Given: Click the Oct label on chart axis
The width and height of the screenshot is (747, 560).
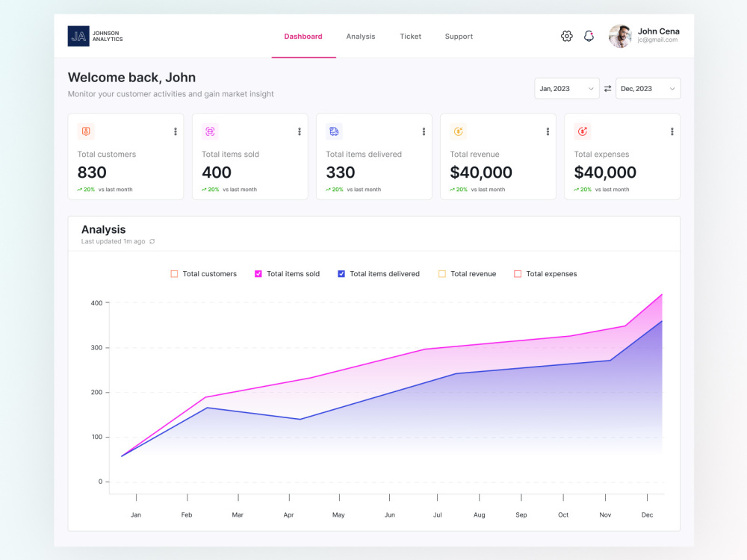Looking at the screenshot, I should [x=563, y=514].
